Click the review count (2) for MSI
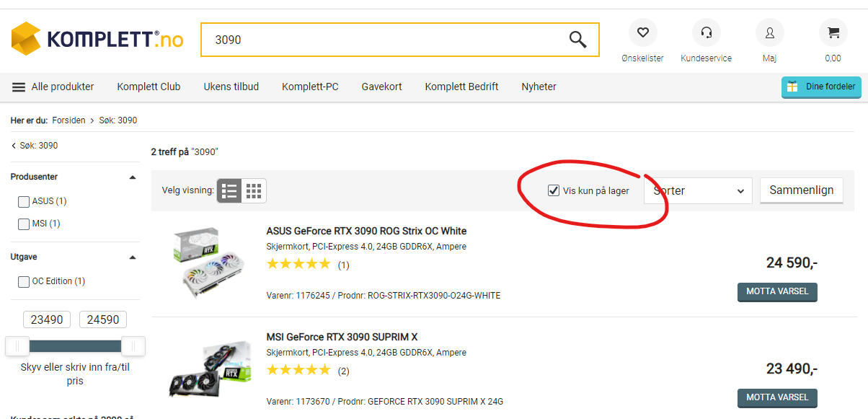The image size is (868, 419). 343,371
